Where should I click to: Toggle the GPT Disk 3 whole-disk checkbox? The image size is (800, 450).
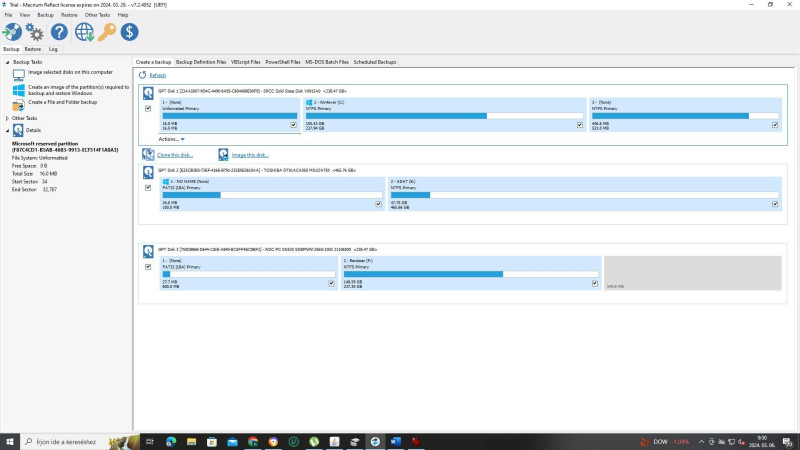pos(148,267)
